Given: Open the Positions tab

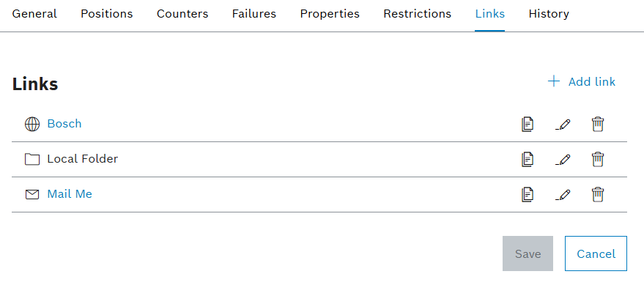Looking at the screenshot, I should [x=107, y=14].
